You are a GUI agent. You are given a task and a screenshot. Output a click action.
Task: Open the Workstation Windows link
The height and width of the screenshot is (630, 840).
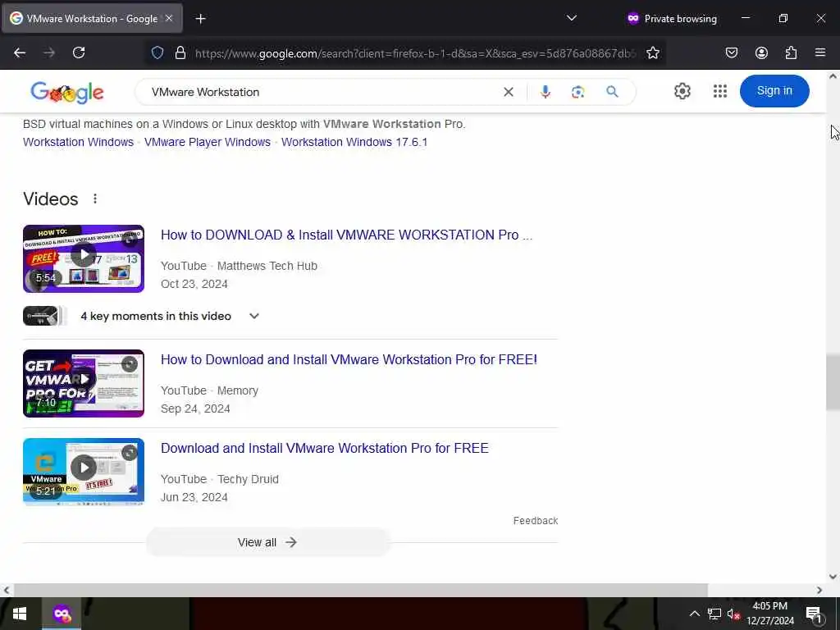coord(78,142)
